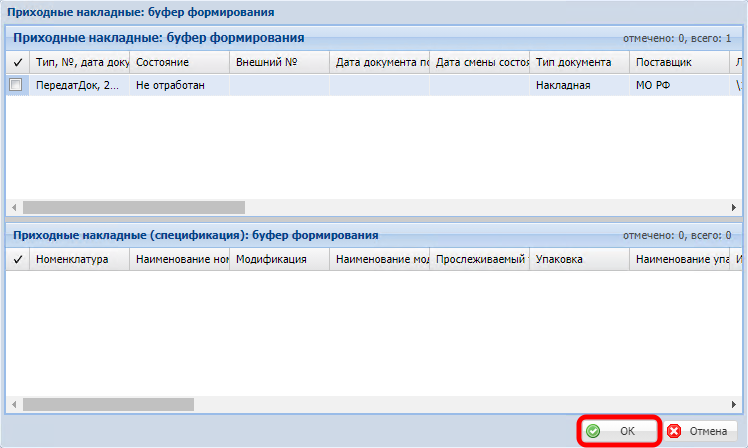Click right scroll arrow of specification table
Screen dimensions: 748x448
pos(733,404)
